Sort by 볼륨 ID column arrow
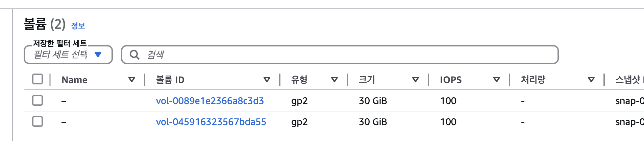The height and width of the screenshot is (141, 644). 267,80
